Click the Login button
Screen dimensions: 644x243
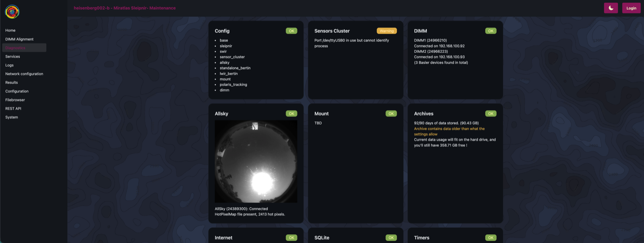coord(631,8)
